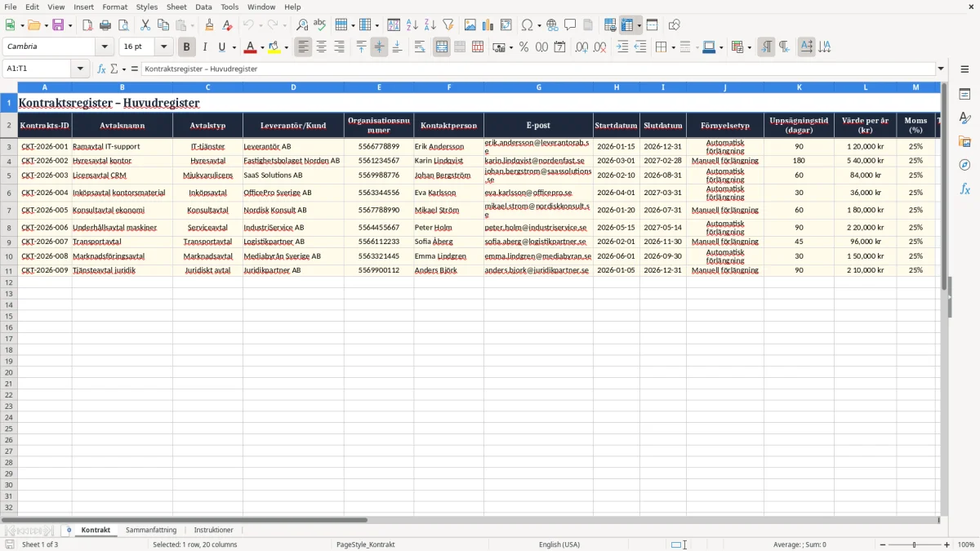Open Conditional Formatting dropdown arrow
980x551 pixels.
pos(749,47)
